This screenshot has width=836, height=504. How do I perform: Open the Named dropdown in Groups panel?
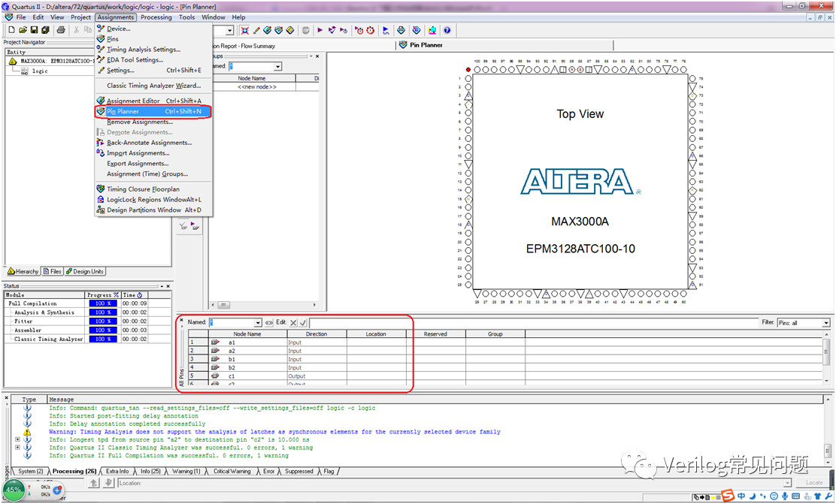point(277,67)
